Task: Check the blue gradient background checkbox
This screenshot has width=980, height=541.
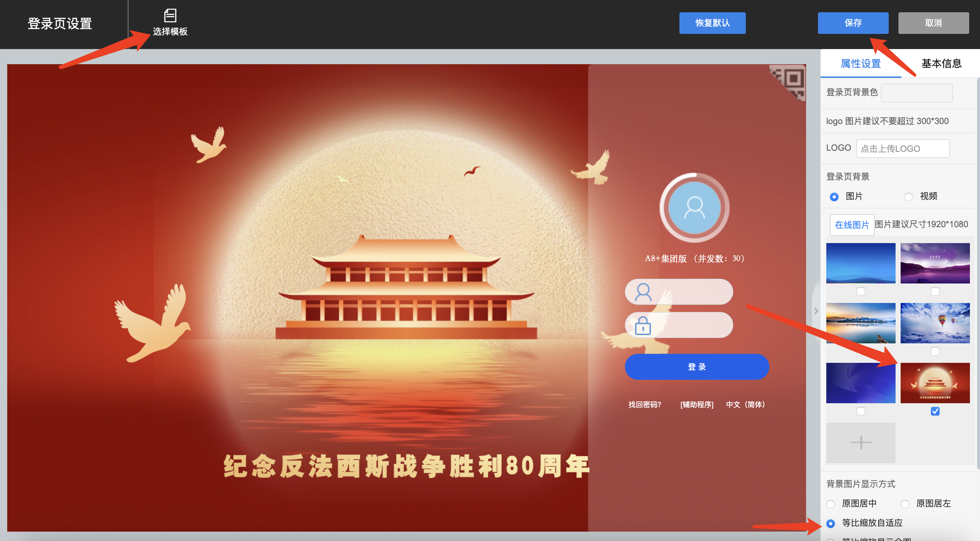Action: click(861, 292)
